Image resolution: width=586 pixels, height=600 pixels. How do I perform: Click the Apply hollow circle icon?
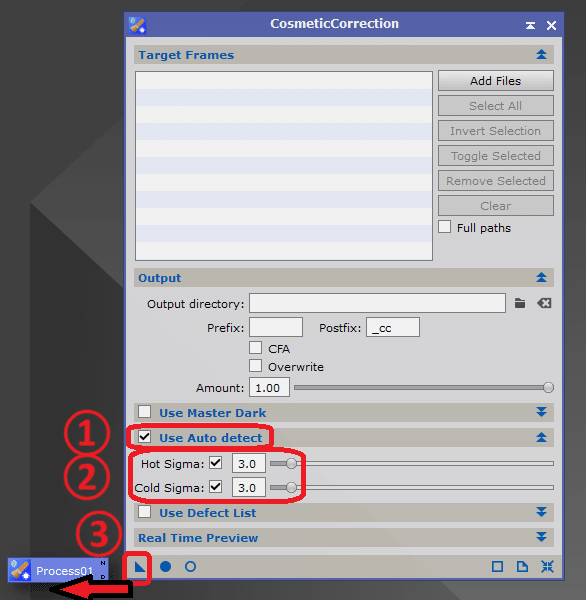pyautogui.click(x=190, y=567)
